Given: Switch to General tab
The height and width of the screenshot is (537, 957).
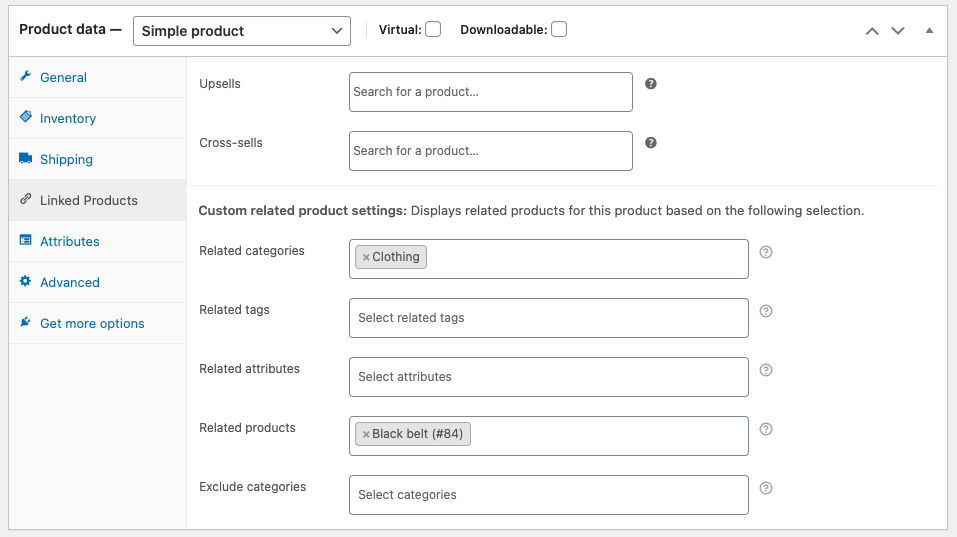Looking at the screenshot, I should click(98, 77).
